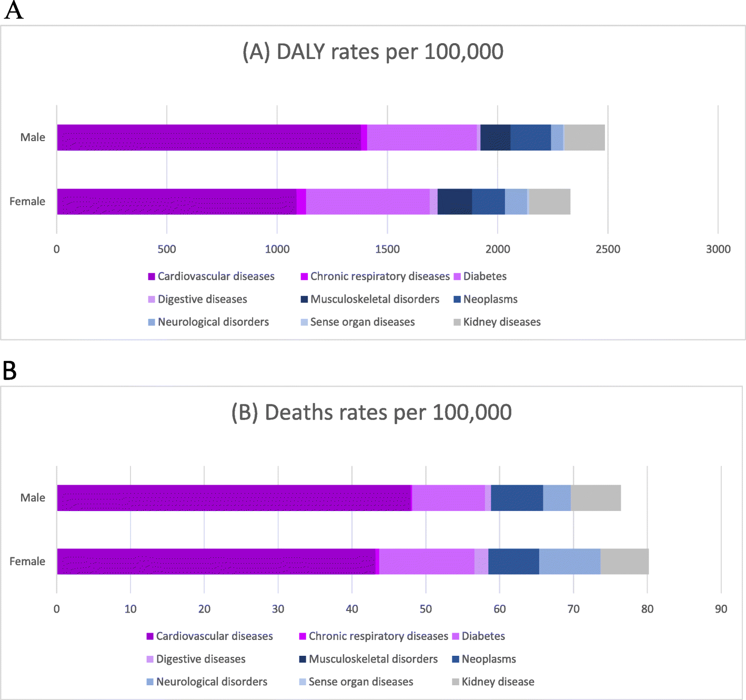
Task: Click the Female musculoskeletal bar segment in chart A
Action: click(x=455, y=202)
